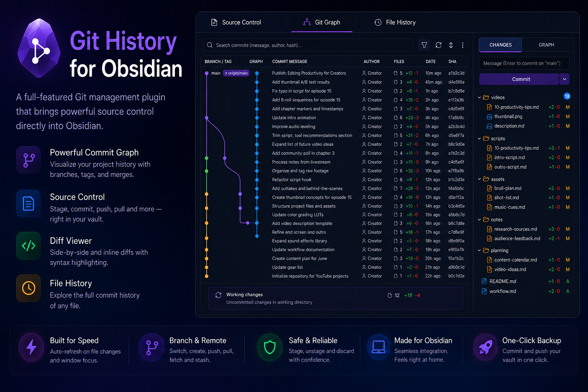
Task: Click the Branch & Remote branch icon
Action: click(152, 348)
